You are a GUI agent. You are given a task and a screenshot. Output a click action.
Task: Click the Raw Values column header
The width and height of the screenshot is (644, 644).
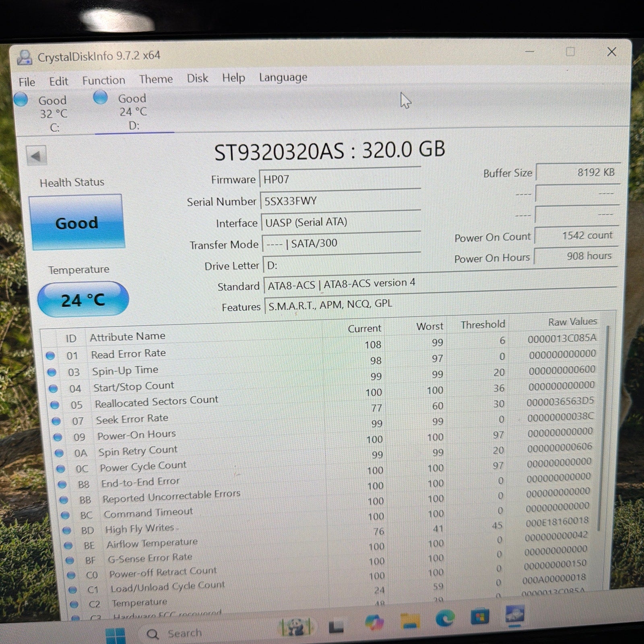pos(572,322)
